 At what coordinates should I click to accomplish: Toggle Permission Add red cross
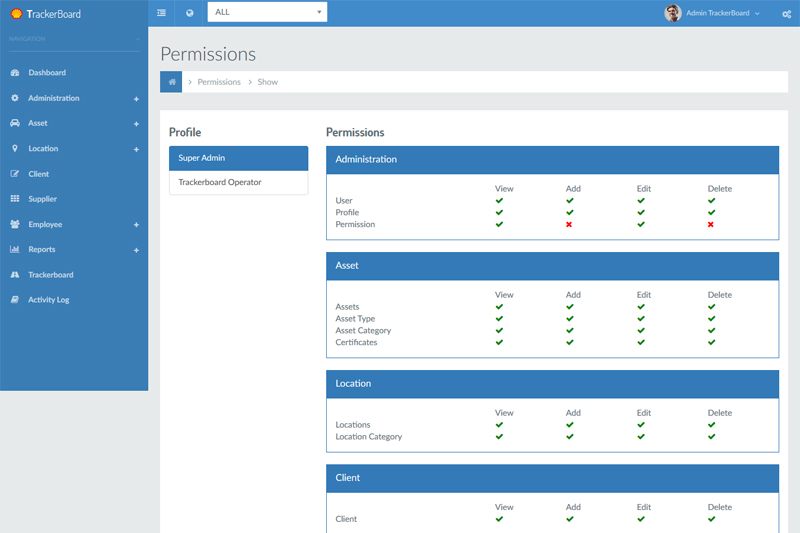click(x=569, y=225)
